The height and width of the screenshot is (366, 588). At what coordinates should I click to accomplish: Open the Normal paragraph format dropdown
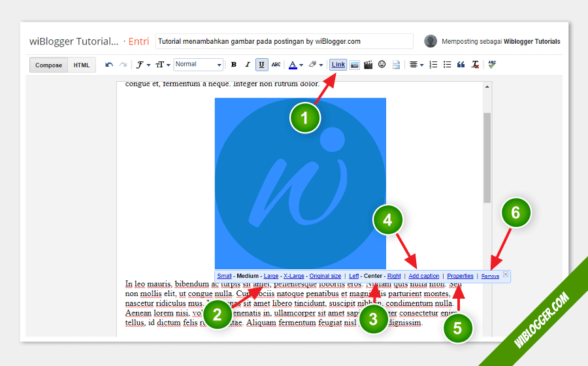coord(199,65)
